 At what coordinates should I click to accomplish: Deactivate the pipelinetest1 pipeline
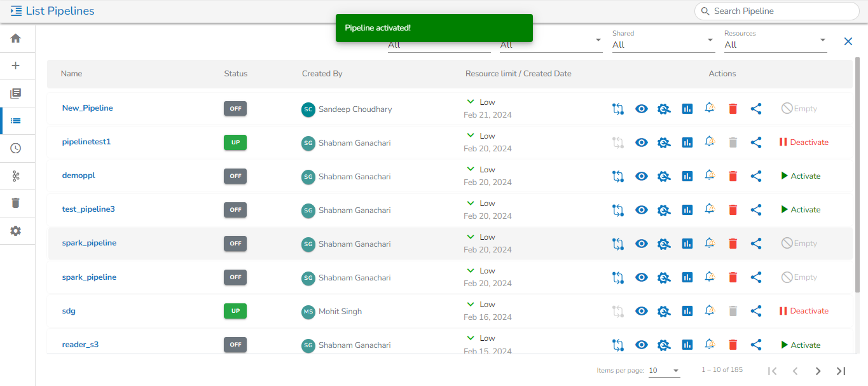(x=804, y=142)
